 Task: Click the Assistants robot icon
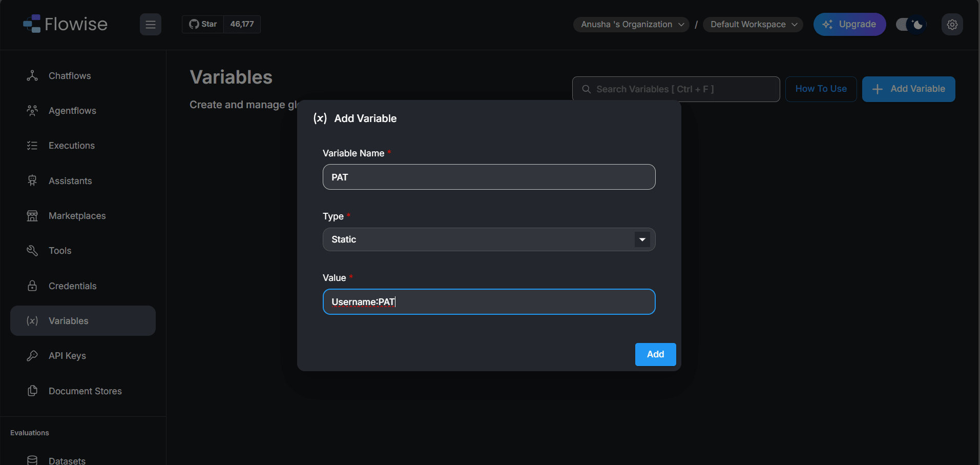(x=32, y=181)
